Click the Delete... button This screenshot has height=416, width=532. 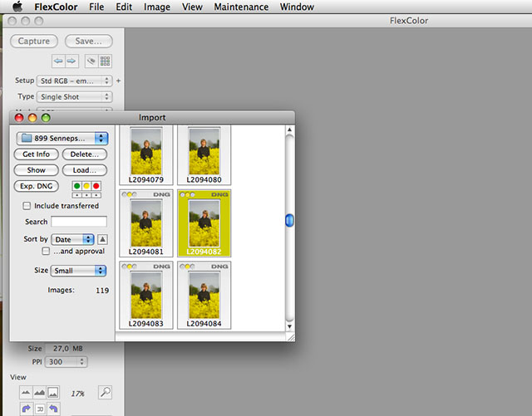[x=85, y=154]
